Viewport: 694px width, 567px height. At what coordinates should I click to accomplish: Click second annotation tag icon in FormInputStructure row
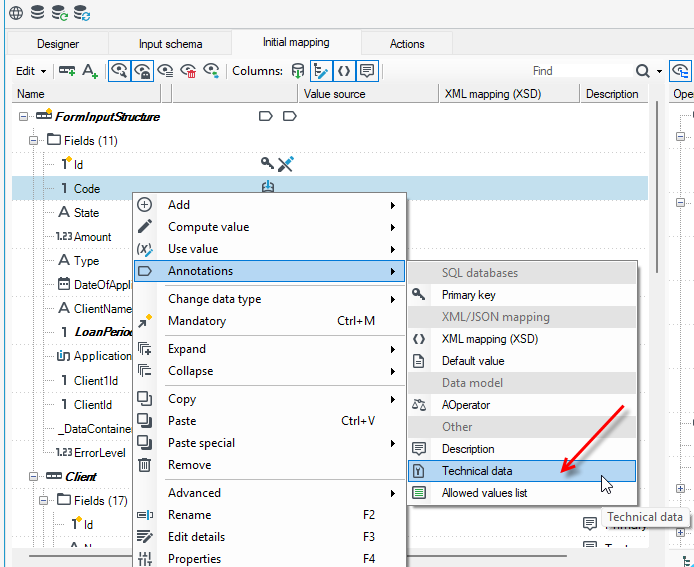289,116
